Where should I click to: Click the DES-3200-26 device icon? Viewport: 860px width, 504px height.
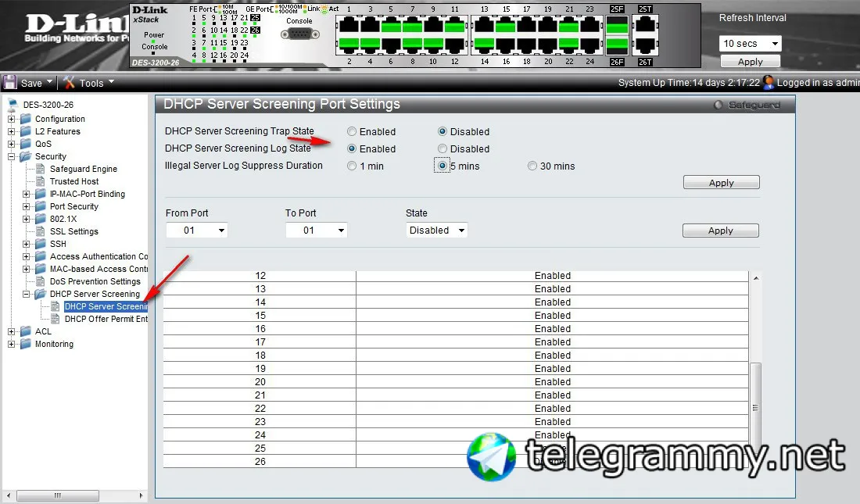point(13,104)
